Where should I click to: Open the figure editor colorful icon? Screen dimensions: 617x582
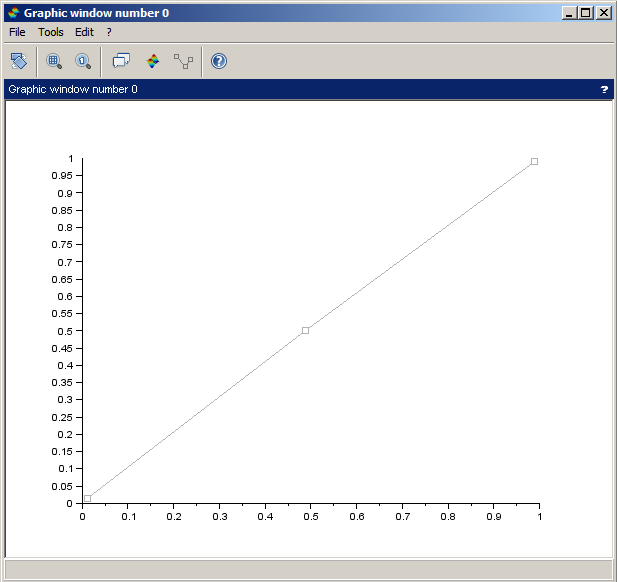(153, 61)
